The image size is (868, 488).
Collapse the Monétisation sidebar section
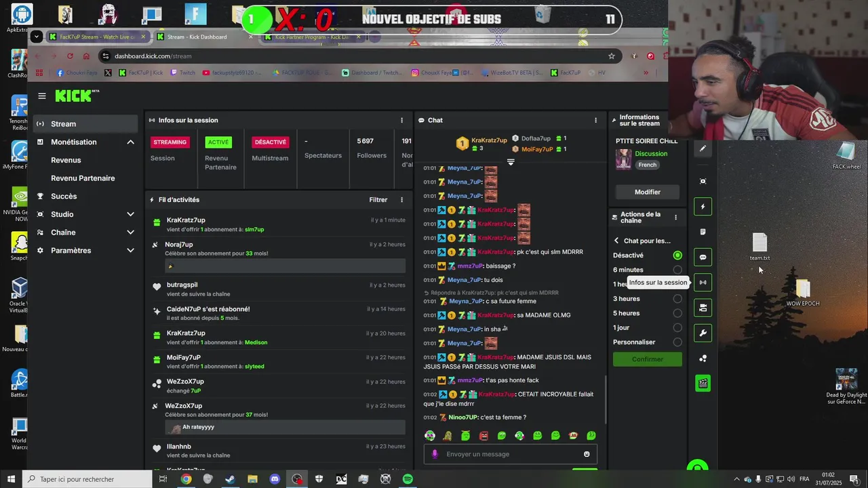pos(130,142)
